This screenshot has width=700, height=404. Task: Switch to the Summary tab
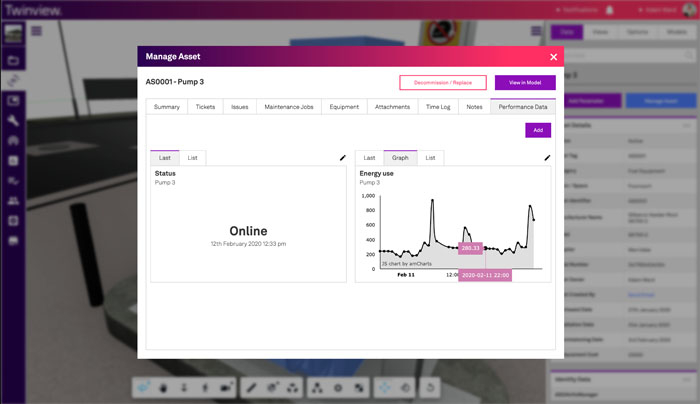tap(167, 106)
